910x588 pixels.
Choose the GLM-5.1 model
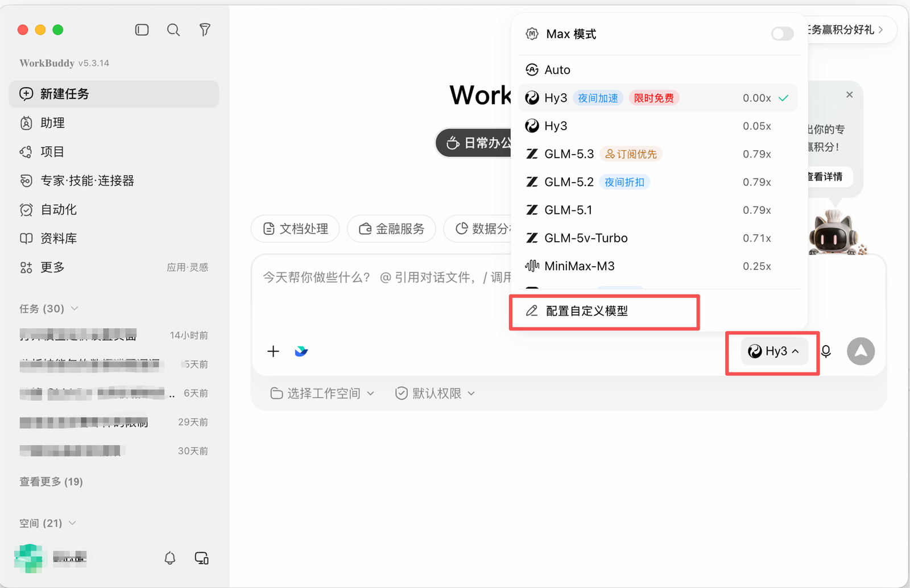tap(657, 210)
